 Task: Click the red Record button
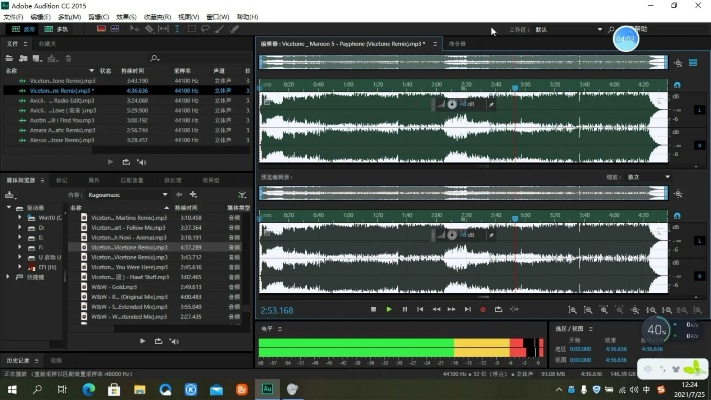click(x=483, y=309)
